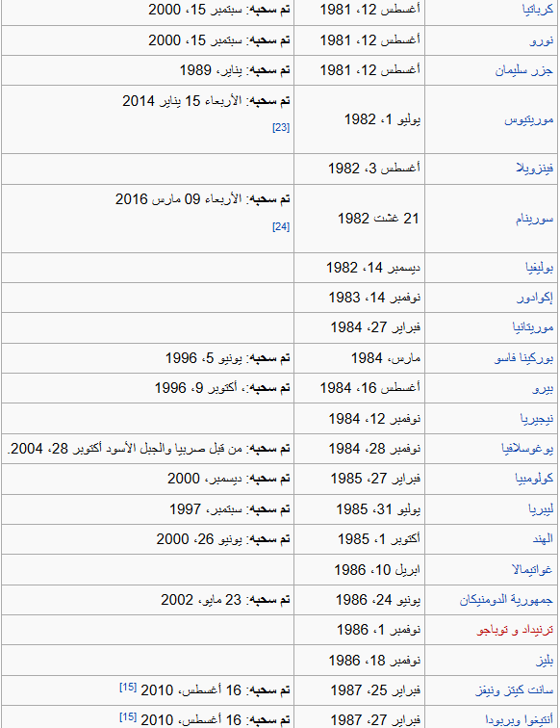The height and width of the screenshot is (728, 560).
Task: Select the date أغسطس 16، 1984
Action: (x=370, y=388)
